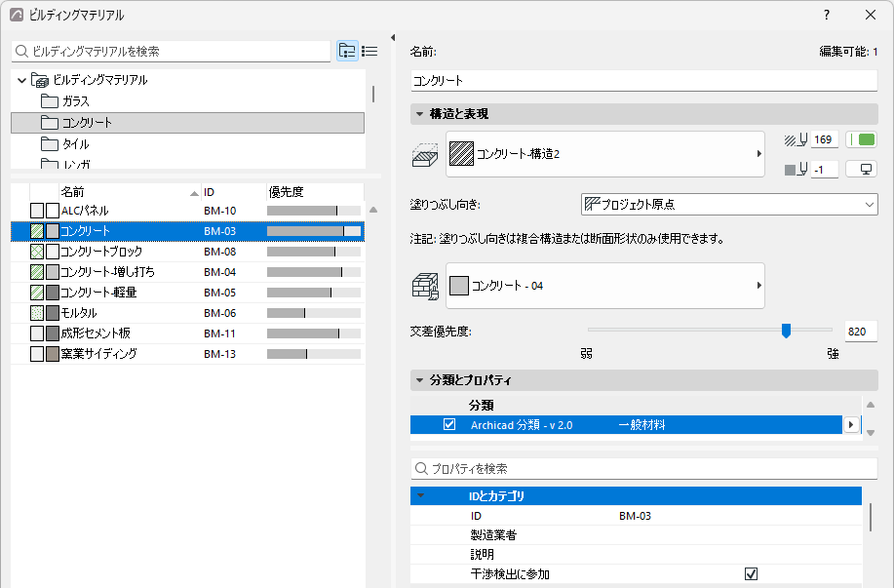
Task: Collapse the left panel with arrow handle
Action: pos(393,38)
